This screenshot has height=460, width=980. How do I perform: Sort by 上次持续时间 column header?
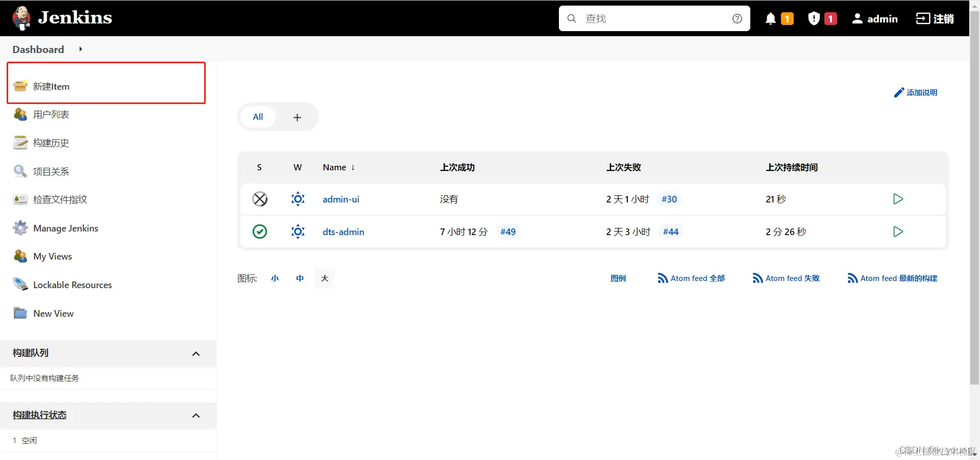[x=792, y=167]
